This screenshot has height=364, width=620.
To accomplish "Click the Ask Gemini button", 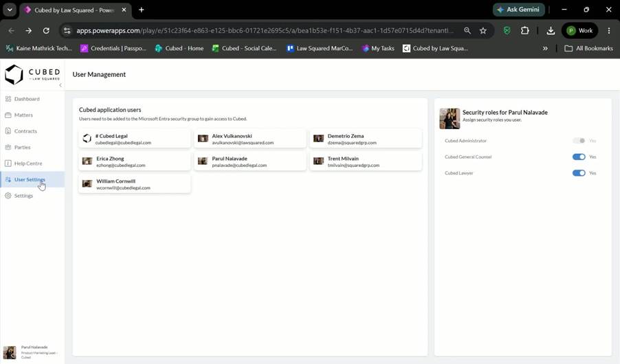I will point(518,10).
